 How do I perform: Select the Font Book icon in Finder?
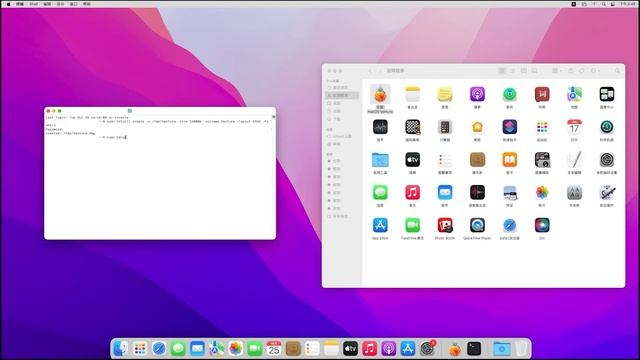coord(574,192)
